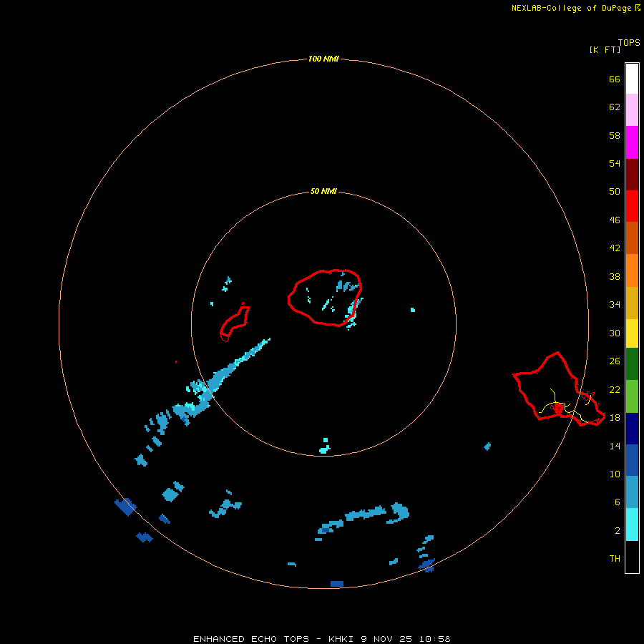Screen dimensions: 644x644
Task: Click the 22 legend value
Action: (615, 389)
